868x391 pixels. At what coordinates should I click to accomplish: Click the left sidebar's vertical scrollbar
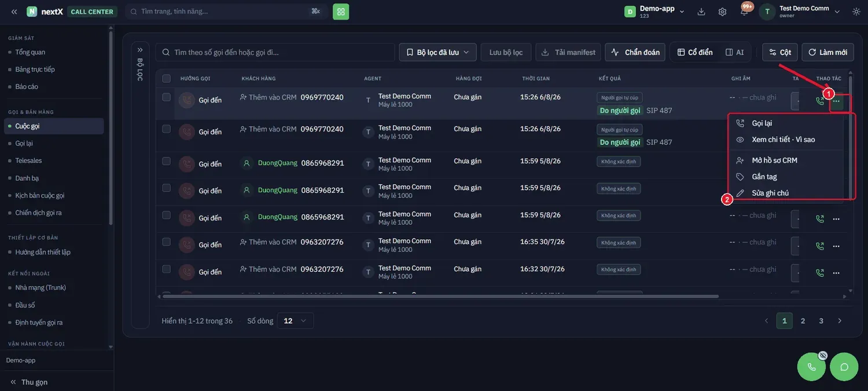pyautogui.click(x=111, y=127)
